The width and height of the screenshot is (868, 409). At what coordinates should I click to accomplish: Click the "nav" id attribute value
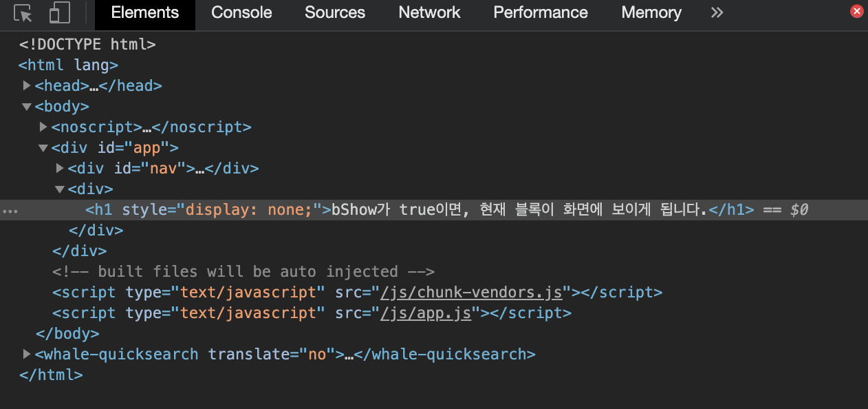pyautogui.click(x=164, y=169)
